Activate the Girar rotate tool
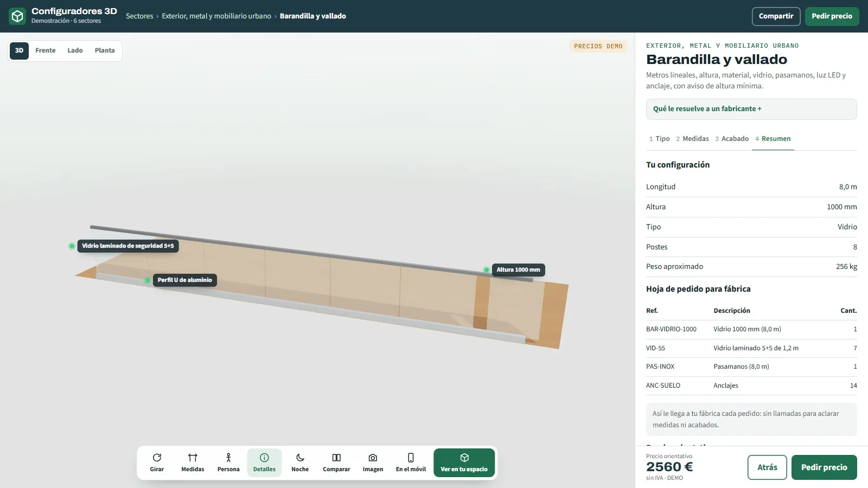 pos(157,463)
